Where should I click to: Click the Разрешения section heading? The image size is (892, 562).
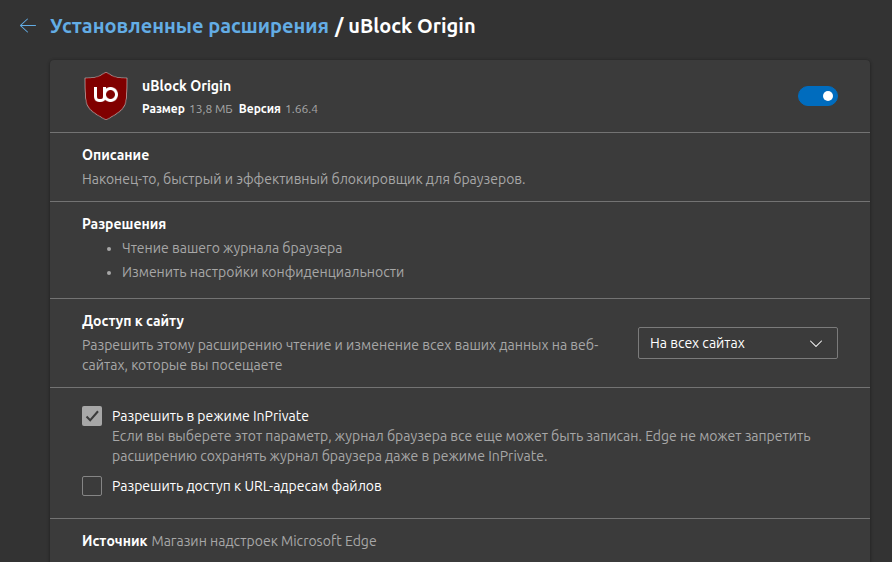124,224
